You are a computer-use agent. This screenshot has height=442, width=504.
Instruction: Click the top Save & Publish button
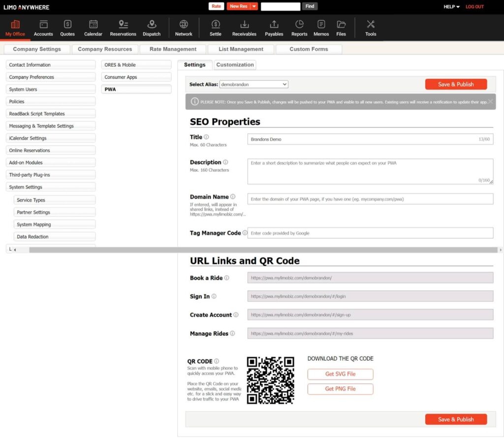pos(456,84)
